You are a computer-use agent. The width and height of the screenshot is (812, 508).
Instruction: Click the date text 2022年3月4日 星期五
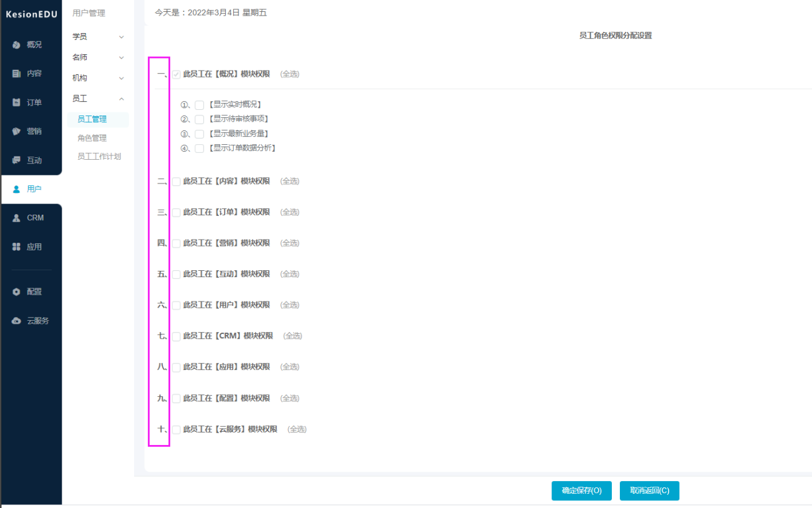[227, 12]
